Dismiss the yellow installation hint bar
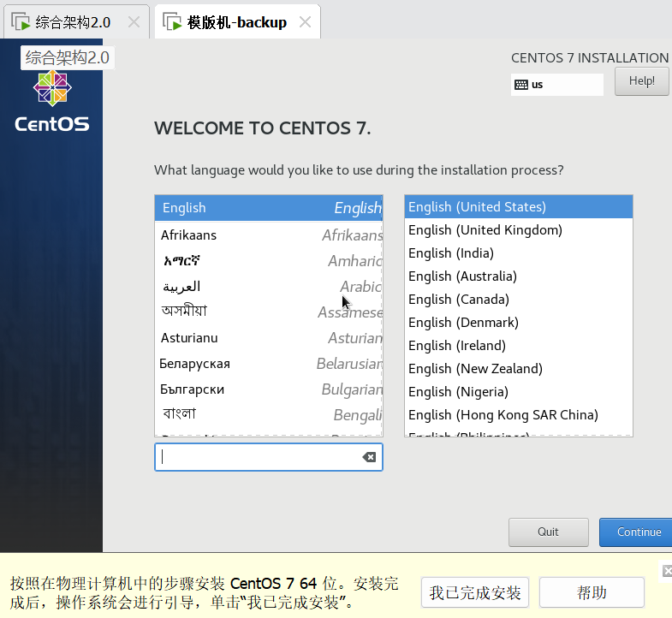672x618 pixels. pyautogui.click(x=667, y=571)
